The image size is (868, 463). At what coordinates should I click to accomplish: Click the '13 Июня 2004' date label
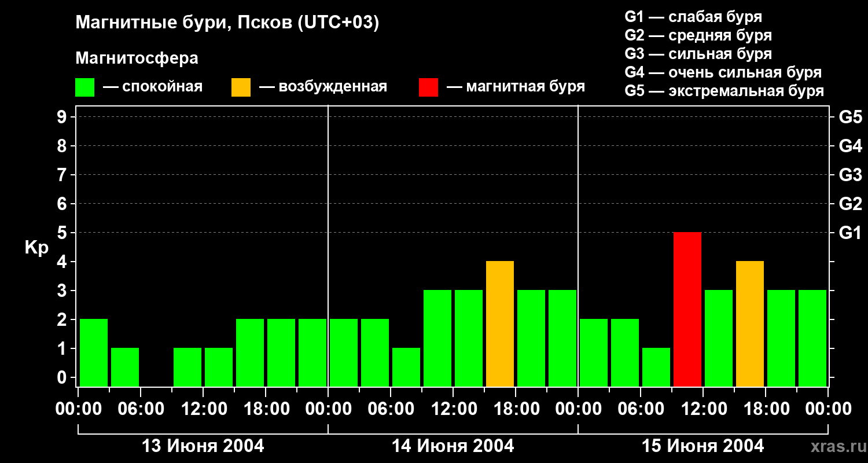(203, 446)
